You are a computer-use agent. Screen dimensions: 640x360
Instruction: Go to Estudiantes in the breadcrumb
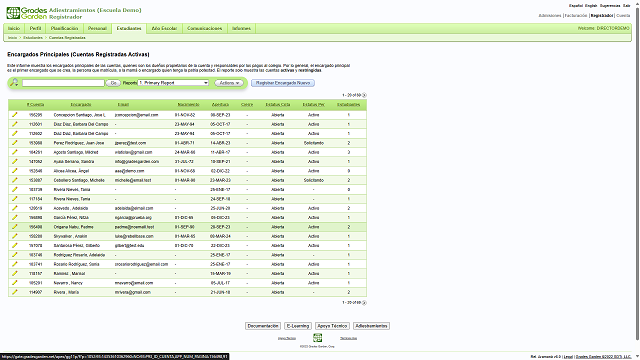[x=33, y=38]
